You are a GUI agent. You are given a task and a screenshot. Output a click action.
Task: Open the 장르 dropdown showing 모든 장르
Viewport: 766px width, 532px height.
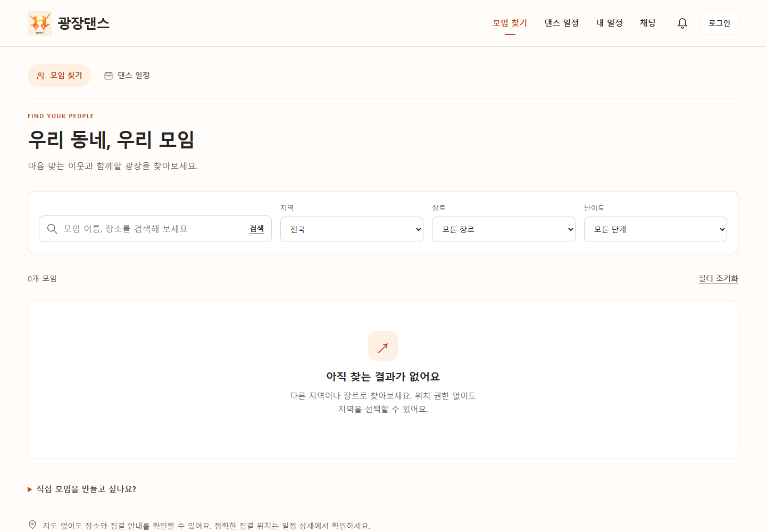tap(504, 229)
